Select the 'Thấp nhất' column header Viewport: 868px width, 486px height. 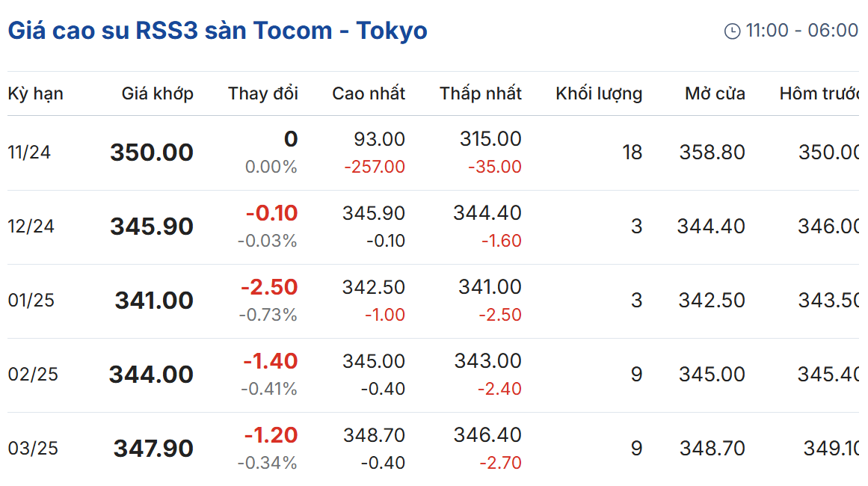coord(481,93)
